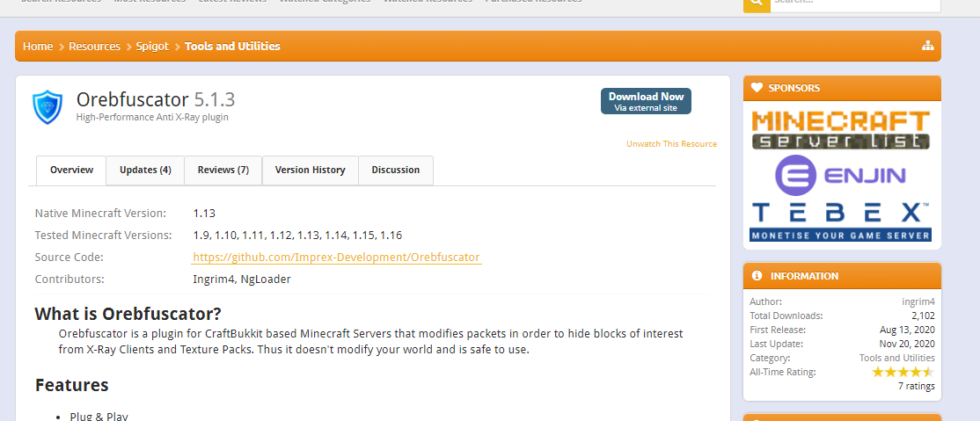Click the Information panel header
This screenshot has height=421, width=980.
842,275
